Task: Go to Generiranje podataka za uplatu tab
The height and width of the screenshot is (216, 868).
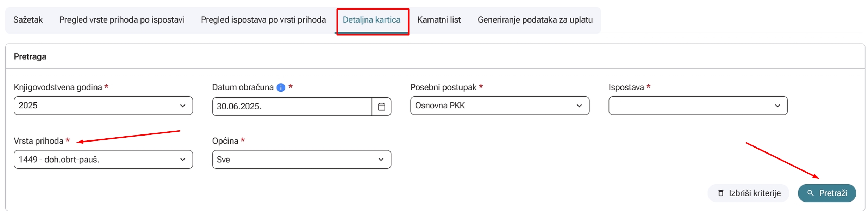Action: (x=535, y=20)
